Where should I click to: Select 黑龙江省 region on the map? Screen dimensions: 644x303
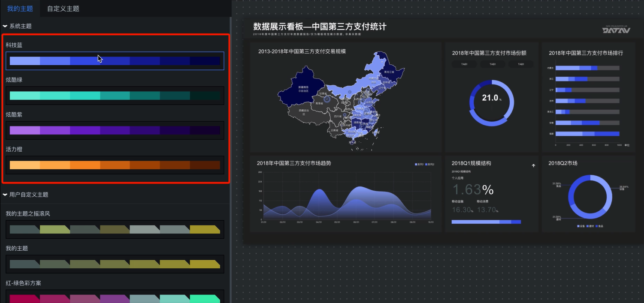(x=390, y=72)
